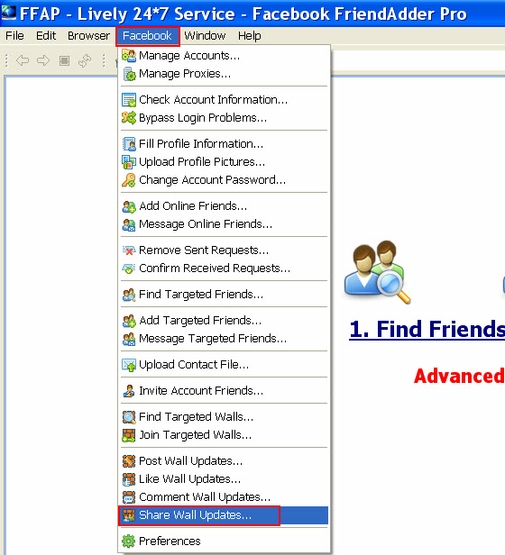Select Bypass Login Problems option
505x555 pixels.
coord(224,118)
